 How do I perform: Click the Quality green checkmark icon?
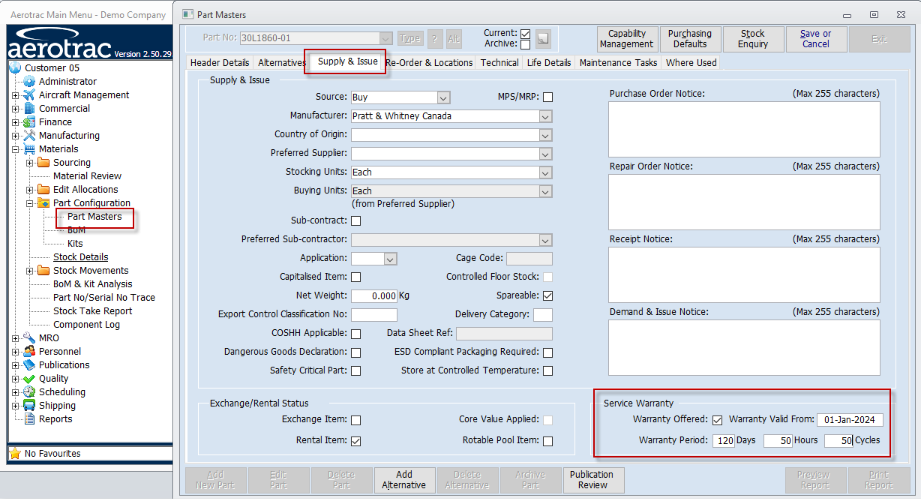click(29, 379)
